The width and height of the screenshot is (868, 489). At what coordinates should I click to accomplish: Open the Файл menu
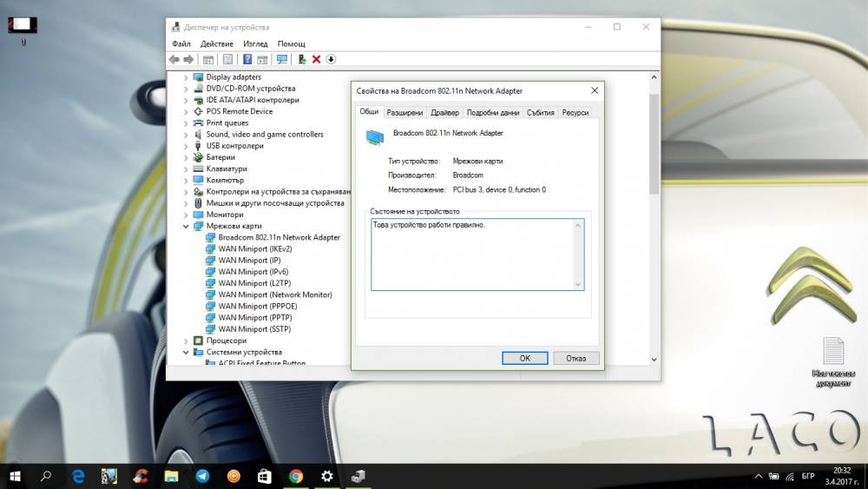[x=181, y=43]
